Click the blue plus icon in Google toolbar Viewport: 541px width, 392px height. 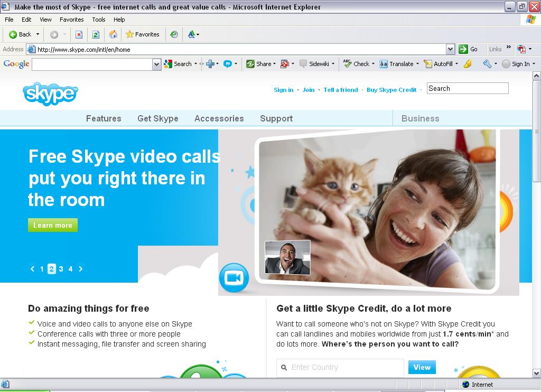pos(210,64)
